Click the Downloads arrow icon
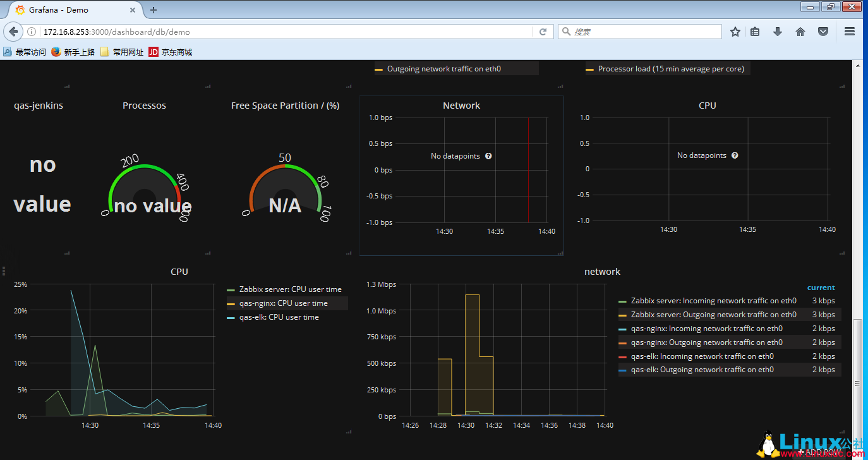868x460 pixels. click(778, 31)
